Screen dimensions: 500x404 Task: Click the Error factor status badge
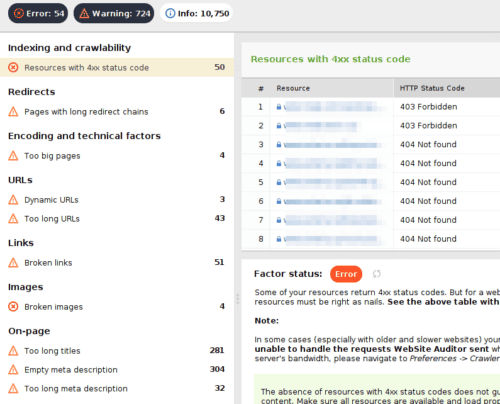pyautogui.click(x=346, y=274)
